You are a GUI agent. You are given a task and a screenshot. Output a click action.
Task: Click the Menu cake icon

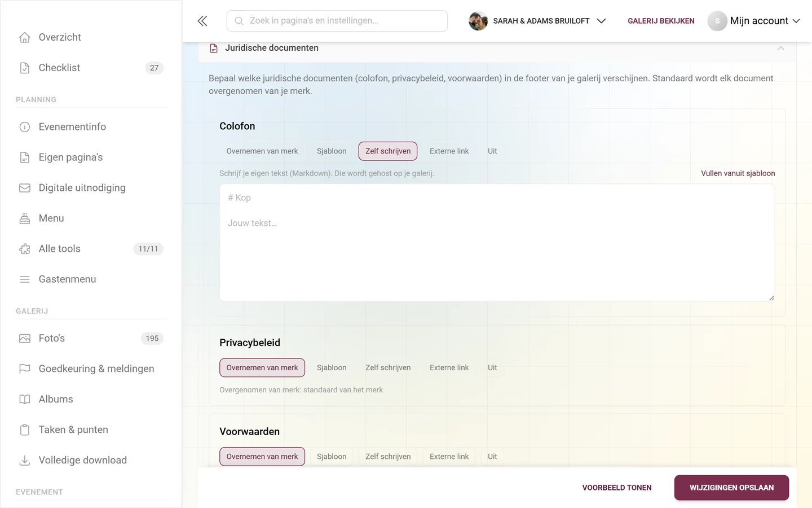(x=25, y=218)
